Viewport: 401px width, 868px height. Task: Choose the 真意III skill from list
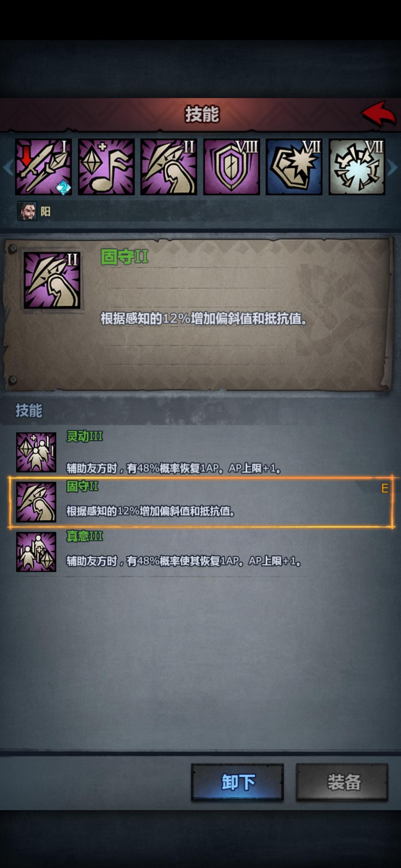click(x=200, y=552)
